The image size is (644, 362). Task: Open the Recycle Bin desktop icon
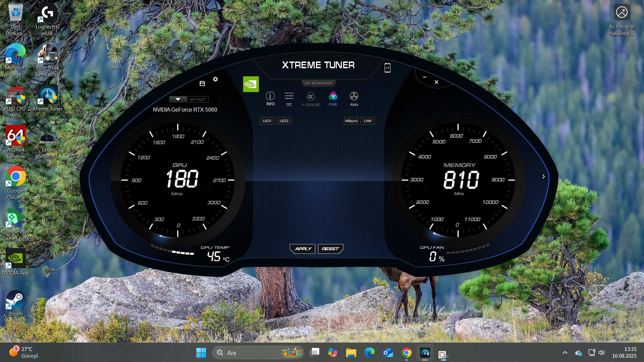click(15, 19)
